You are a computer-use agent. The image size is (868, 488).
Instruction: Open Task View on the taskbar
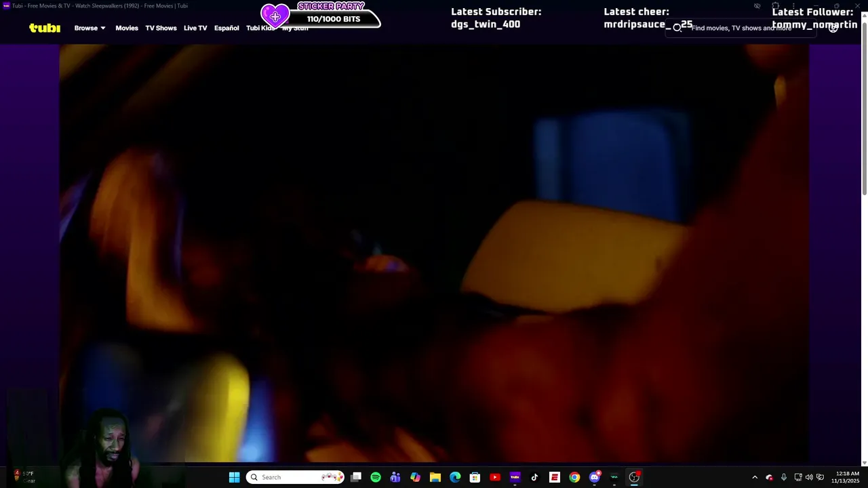coord(356,477)
